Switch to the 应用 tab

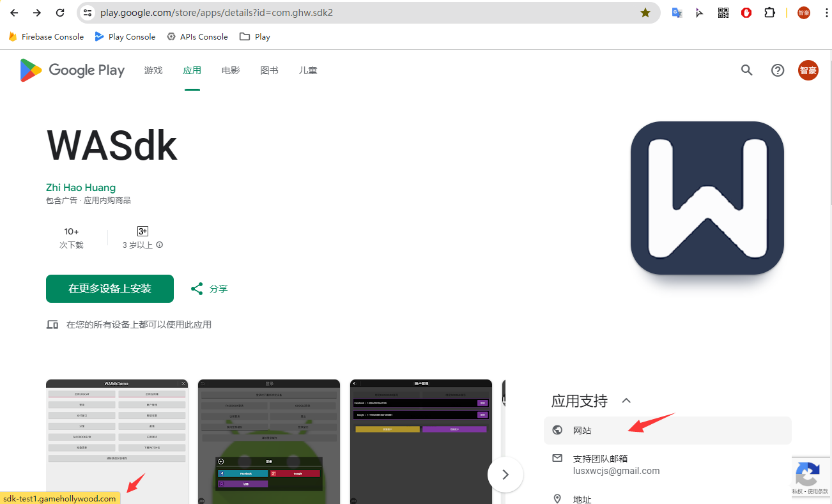192,70
